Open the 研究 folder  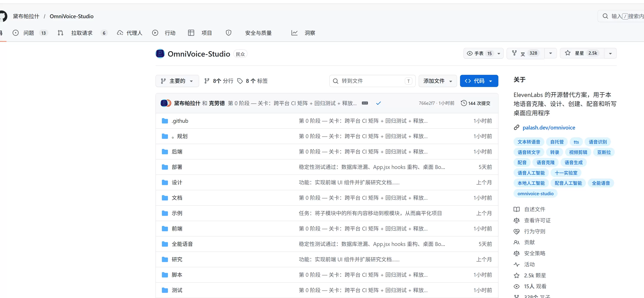[x=177, y=259]
